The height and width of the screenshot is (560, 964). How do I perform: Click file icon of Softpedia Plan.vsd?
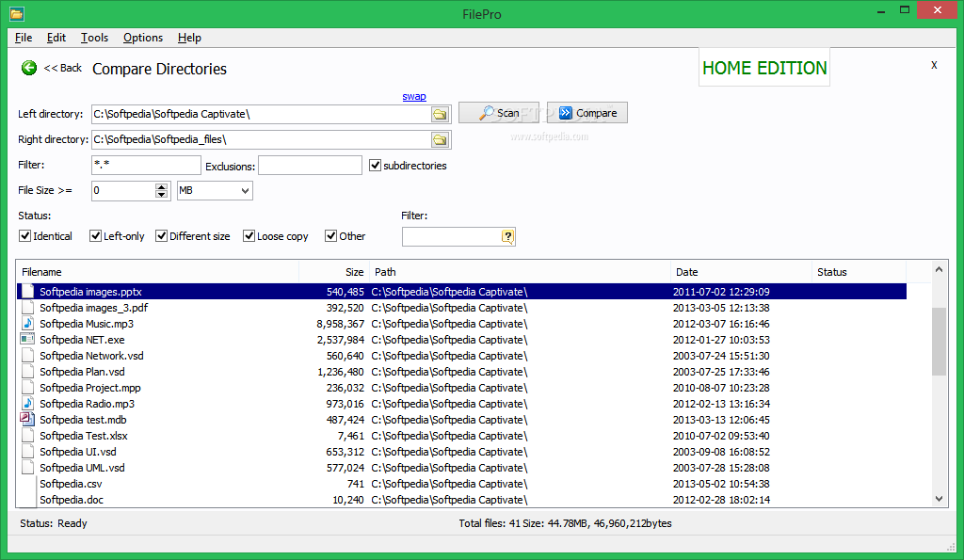tap(27, 371)
